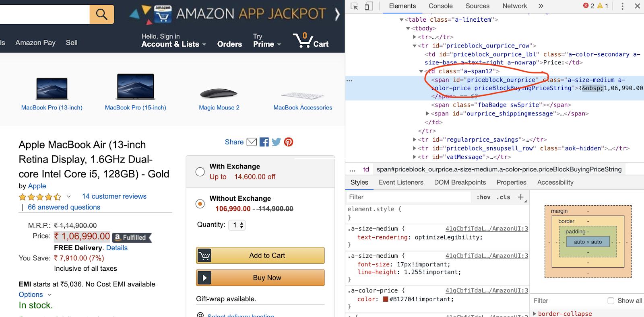This screenshot has height=317, width=644.
Task: Open Account & Lists dropdown
Action: pyautogui.click(x=173, y=40)
